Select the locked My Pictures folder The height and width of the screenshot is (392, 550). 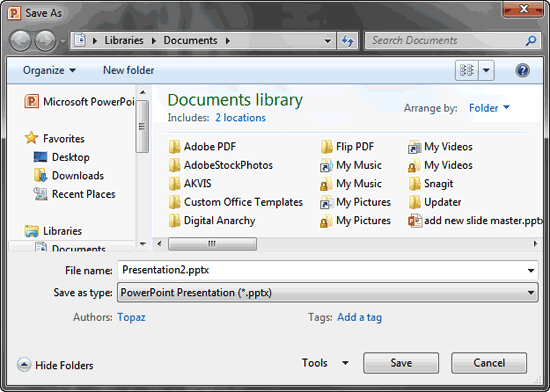pyautogui.click(x=355, y=221)
